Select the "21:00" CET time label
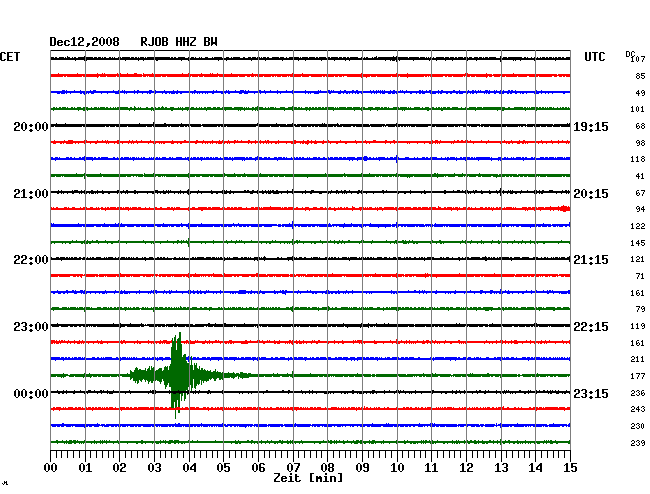The image size is (650, 494). pyautogui.click(x=31, y=194)
